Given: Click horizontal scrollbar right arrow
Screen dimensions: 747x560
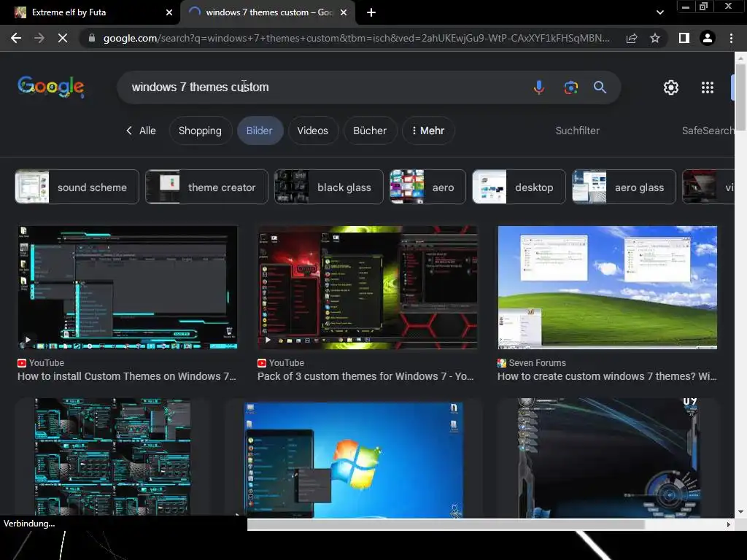Looking at the screenshot, I should 729,524.
